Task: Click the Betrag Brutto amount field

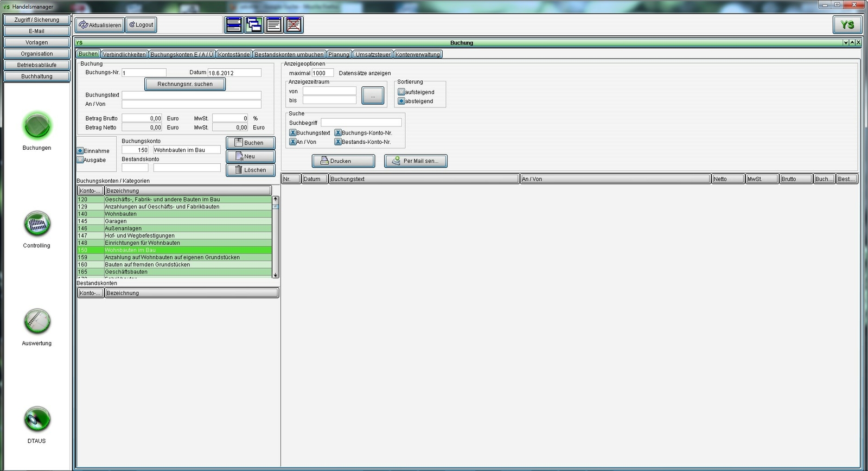Action: pyautogui.click(x=142, y=118)
